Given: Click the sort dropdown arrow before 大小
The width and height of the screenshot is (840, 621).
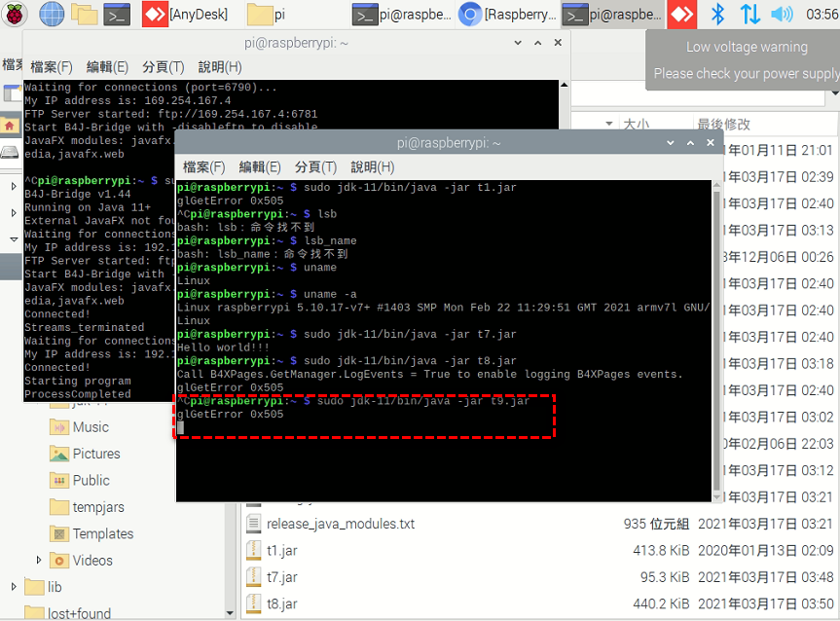Looking at the screenshot, I should (609, 124).
